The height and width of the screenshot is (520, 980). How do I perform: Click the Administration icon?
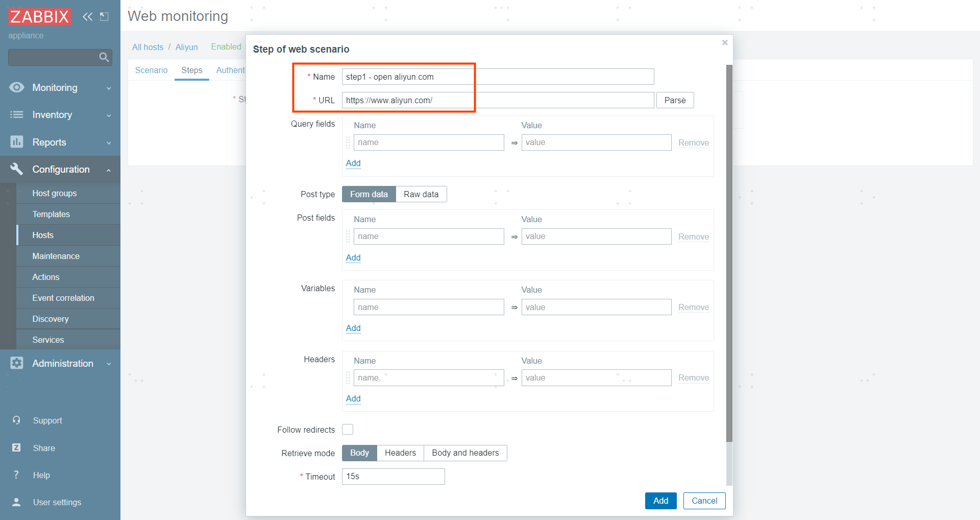pos(17,363)
